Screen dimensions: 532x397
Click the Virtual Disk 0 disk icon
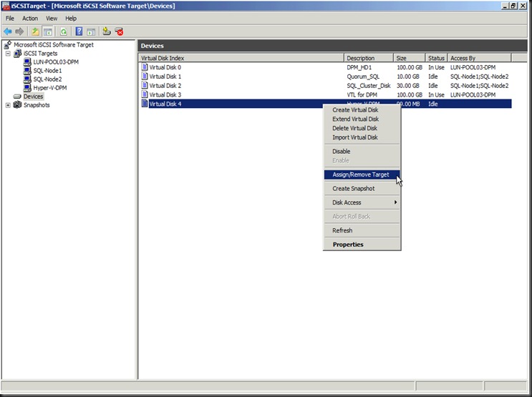point(145,67)
